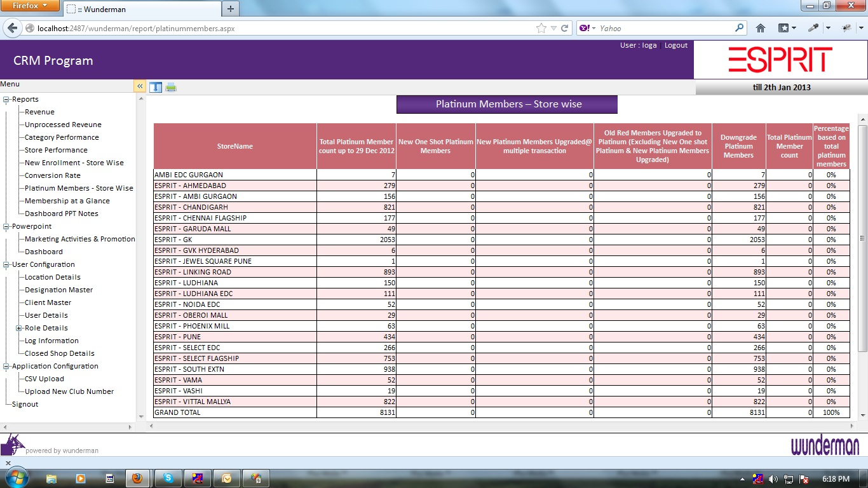Viewport: 868px width, 488px height.
Task: Click the StoreName column header
Action: [x=235, y=146]
